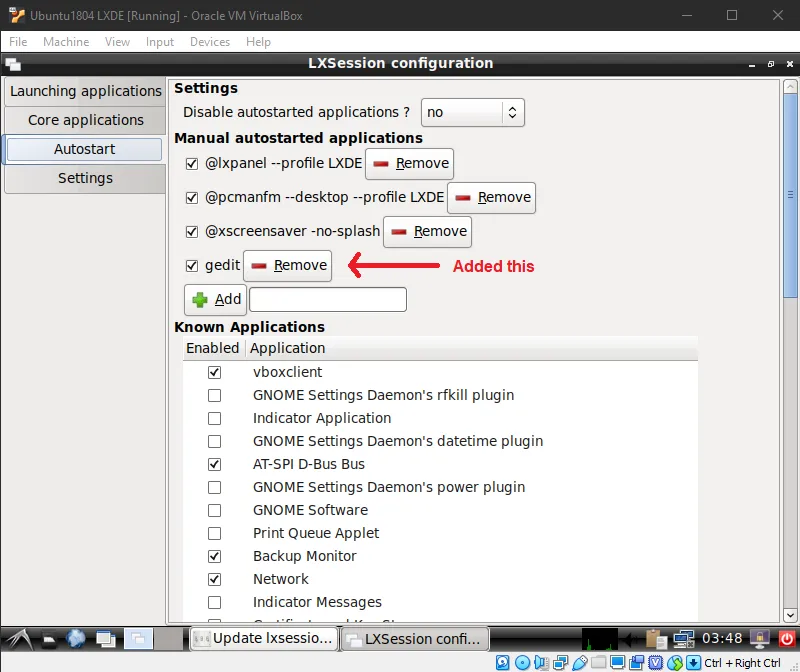Disable the Network autostart checkbox
This screenshot has height=672, width=800.
click(214, 580)
